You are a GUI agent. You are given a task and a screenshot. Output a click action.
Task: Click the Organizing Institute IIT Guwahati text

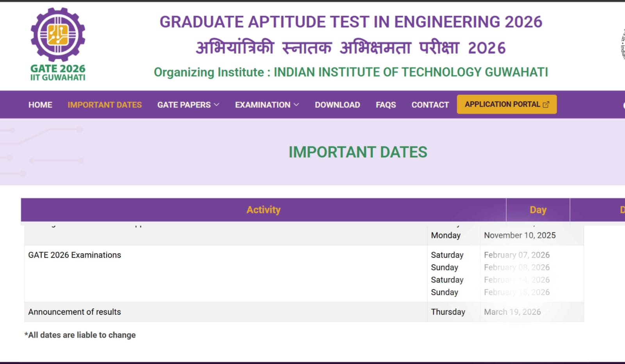tap(351, 72)
